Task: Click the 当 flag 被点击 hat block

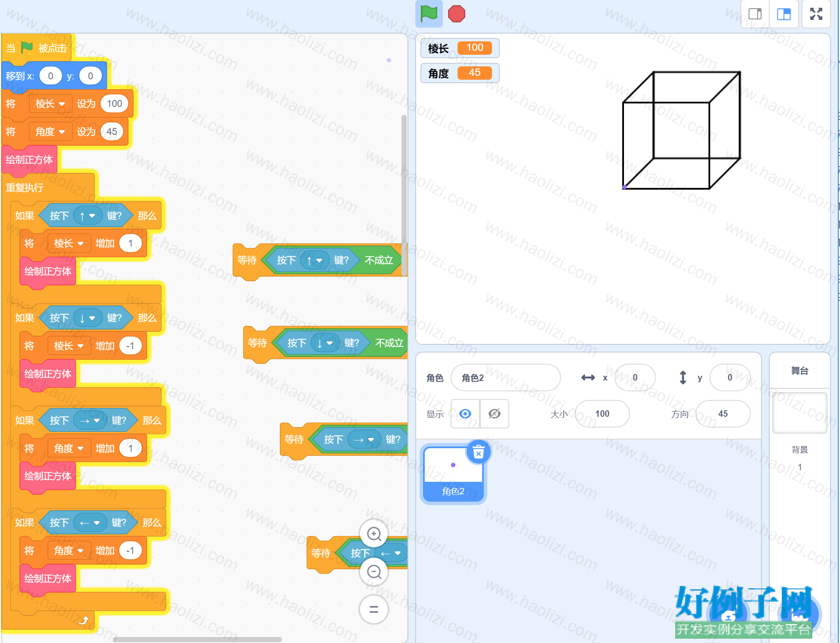Action: pos(36,48)
